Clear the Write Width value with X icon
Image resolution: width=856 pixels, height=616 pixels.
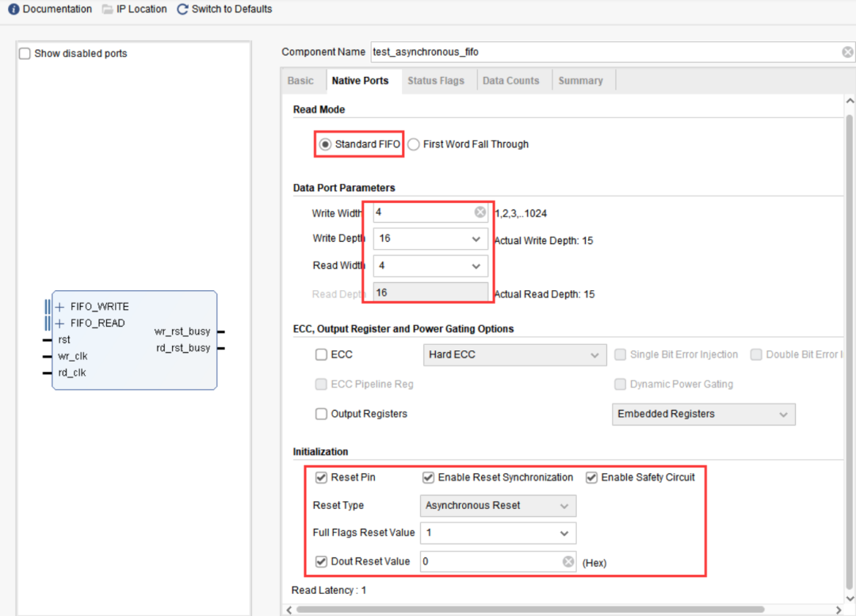[480, 212]
